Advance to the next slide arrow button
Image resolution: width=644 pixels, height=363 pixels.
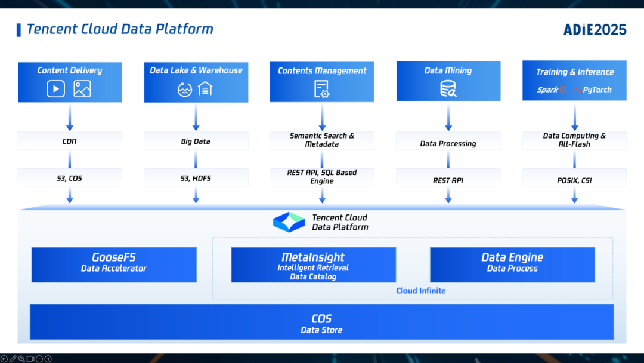coord(48,359)
